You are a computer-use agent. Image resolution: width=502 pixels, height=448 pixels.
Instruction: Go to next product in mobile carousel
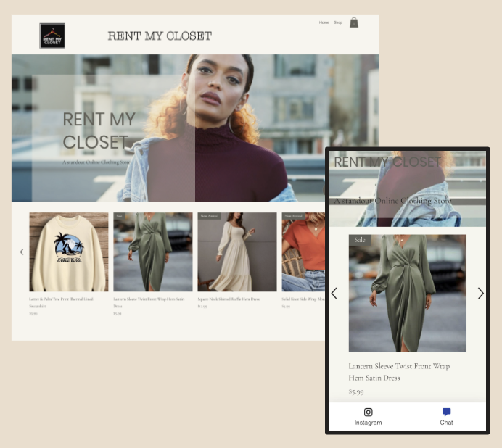pos(480,293)
